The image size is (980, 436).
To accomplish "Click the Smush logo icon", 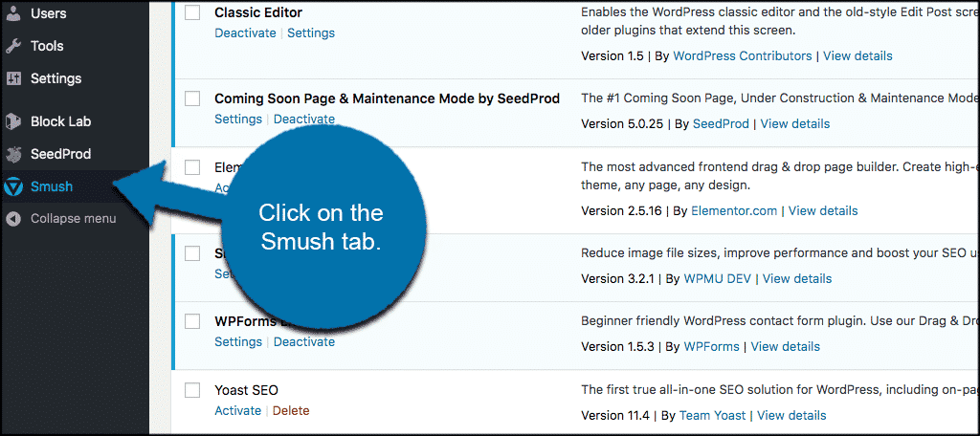I will (x=13, y=186).
